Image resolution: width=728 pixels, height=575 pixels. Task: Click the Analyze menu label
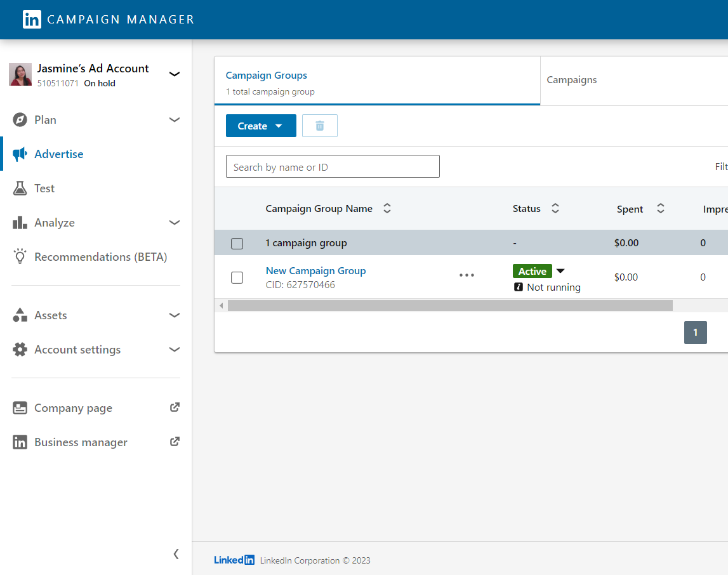click(55, 223)
